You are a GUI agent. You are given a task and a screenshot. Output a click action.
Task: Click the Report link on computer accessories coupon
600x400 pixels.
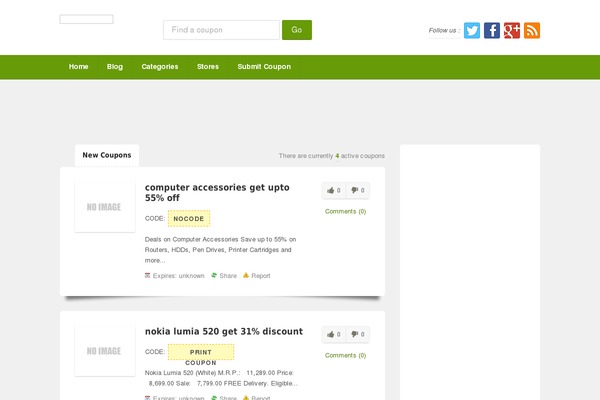point(261,276)
